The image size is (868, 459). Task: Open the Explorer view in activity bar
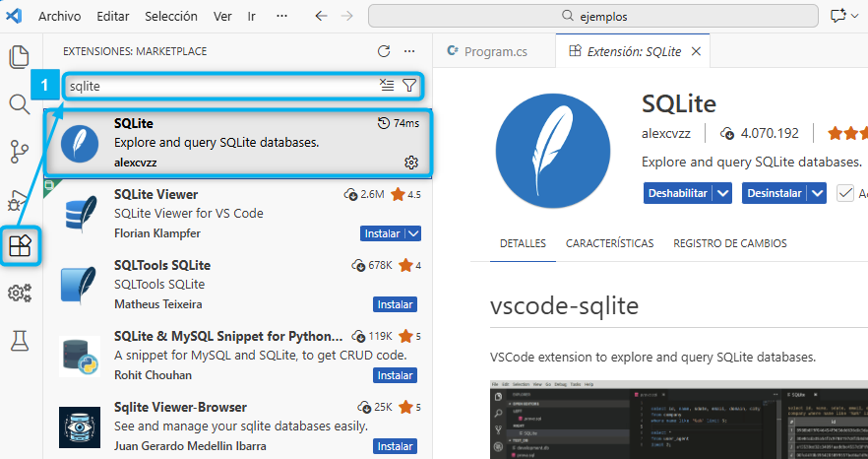[x=19, y=57]
